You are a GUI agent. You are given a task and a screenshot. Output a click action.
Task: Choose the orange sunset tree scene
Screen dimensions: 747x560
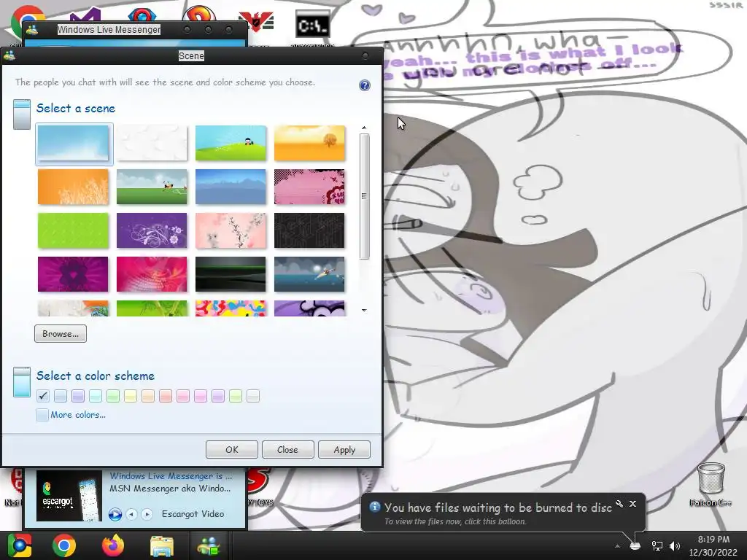tap(309, 143)
